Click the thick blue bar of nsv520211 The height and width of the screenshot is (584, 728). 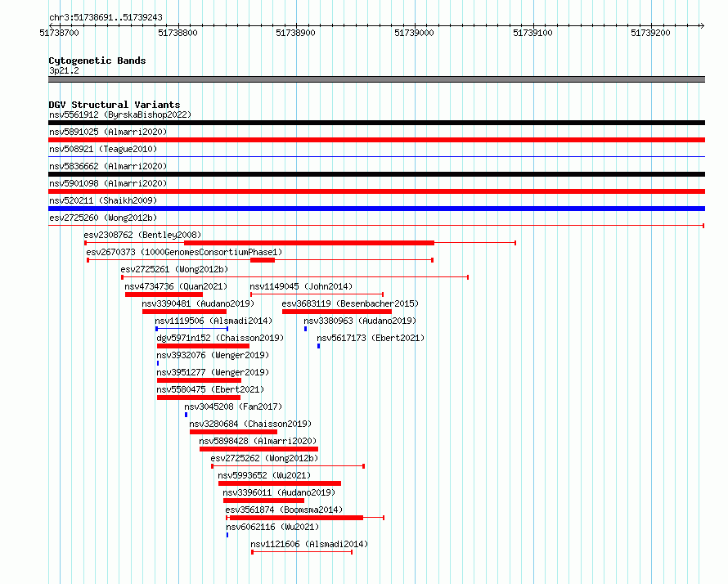376,209
